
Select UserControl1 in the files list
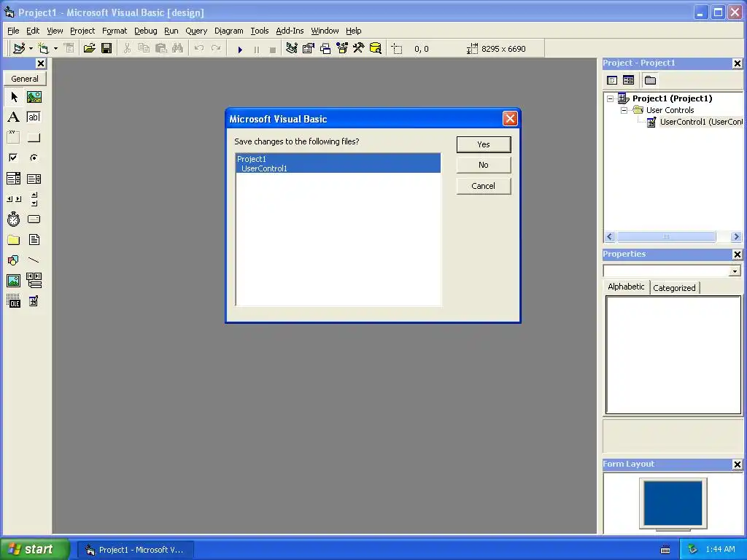[x=338, y=168]
